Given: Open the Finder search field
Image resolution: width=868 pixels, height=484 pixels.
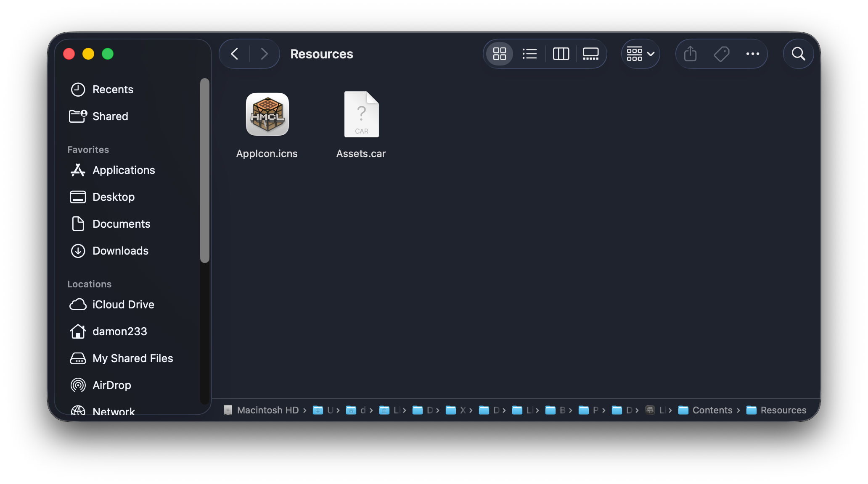Looking at the screenshot, I should pos(798,54).
